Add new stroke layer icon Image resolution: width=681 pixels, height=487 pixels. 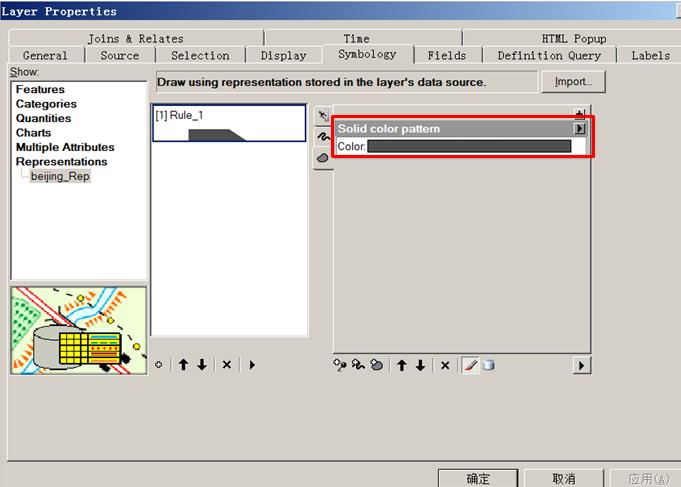358,365
